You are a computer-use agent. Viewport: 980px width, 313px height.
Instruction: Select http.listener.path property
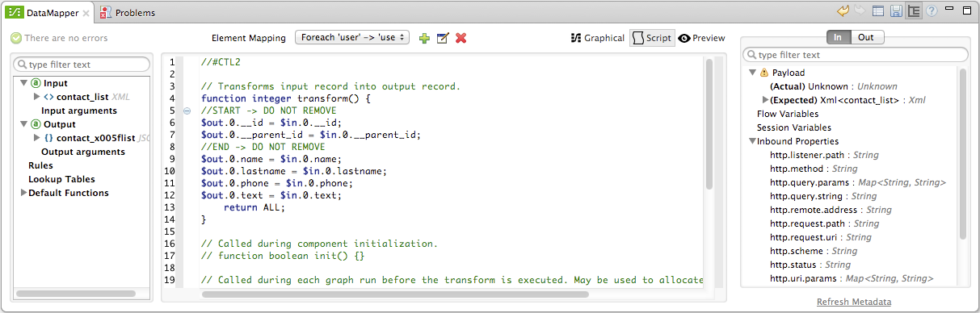click(824, 155)
